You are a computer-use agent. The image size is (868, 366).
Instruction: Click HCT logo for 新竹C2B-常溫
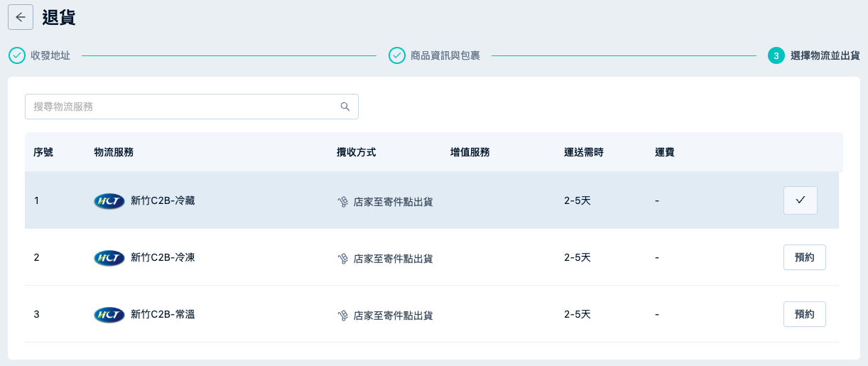coord(109,315)
